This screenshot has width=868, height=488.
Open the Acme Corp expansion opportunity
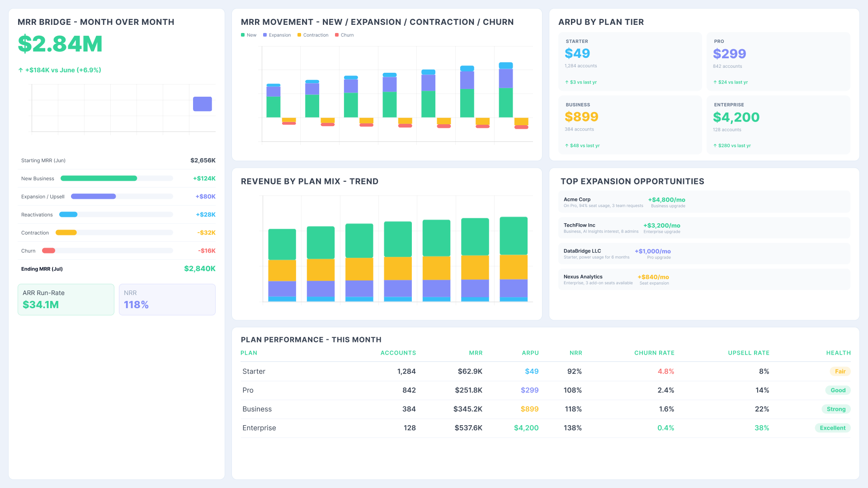(704, 202)
